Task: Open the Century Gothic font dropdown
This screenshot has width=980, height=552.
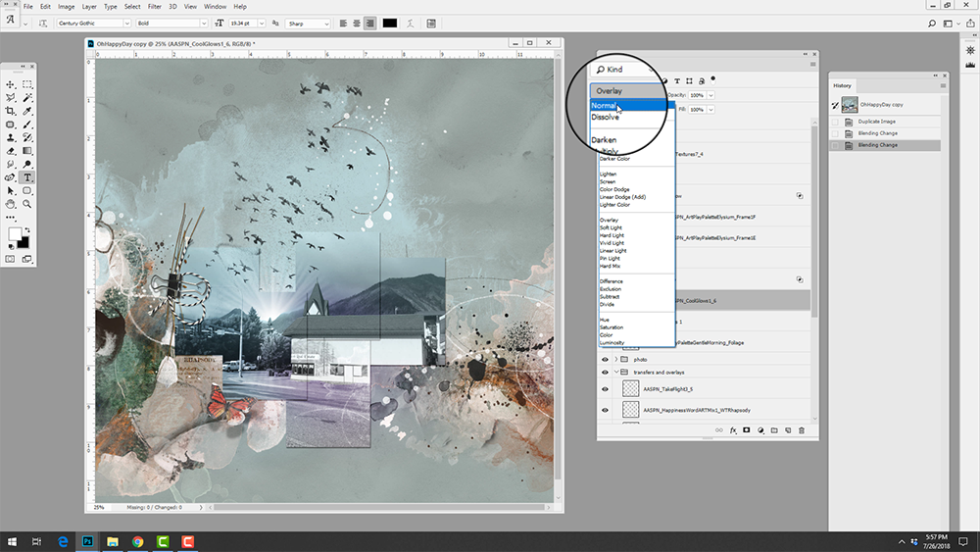Action: click(x=126, y=24)
